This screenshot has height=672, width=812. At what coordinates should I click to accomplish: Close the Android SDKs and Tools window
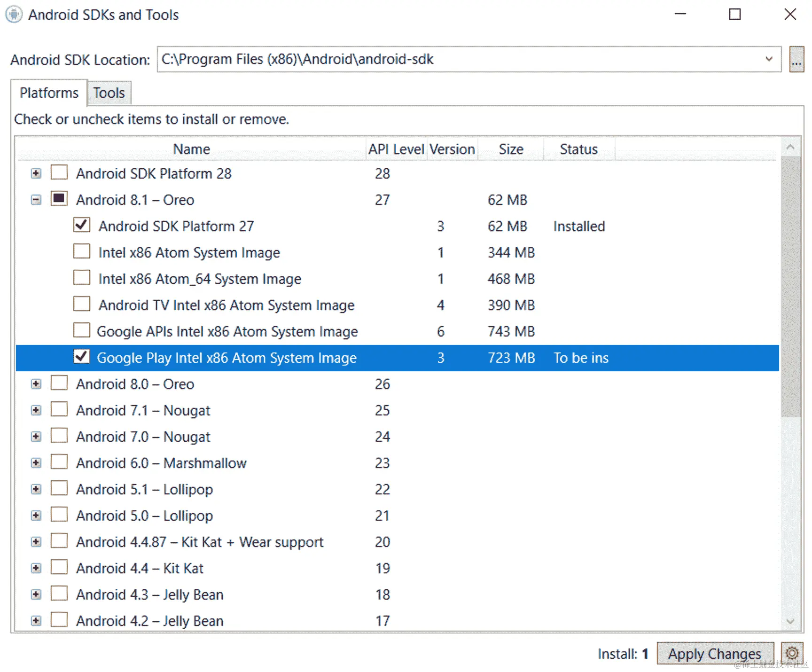click(790, 14)
